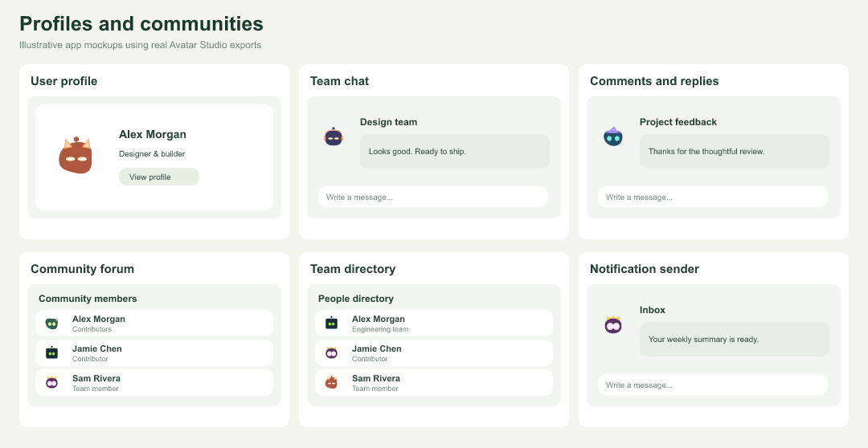Open the View profile button
Viewport: 868px width, 448px height.
point(159,177)
